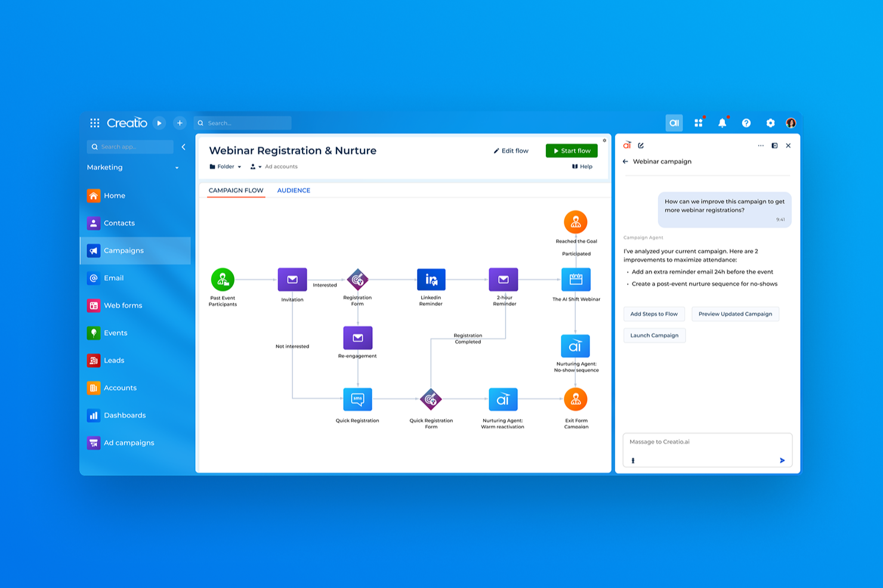Open Home in the sidebar
Image resolution: width=883 pixels, height=588 pixels.
tap(135, 196)
